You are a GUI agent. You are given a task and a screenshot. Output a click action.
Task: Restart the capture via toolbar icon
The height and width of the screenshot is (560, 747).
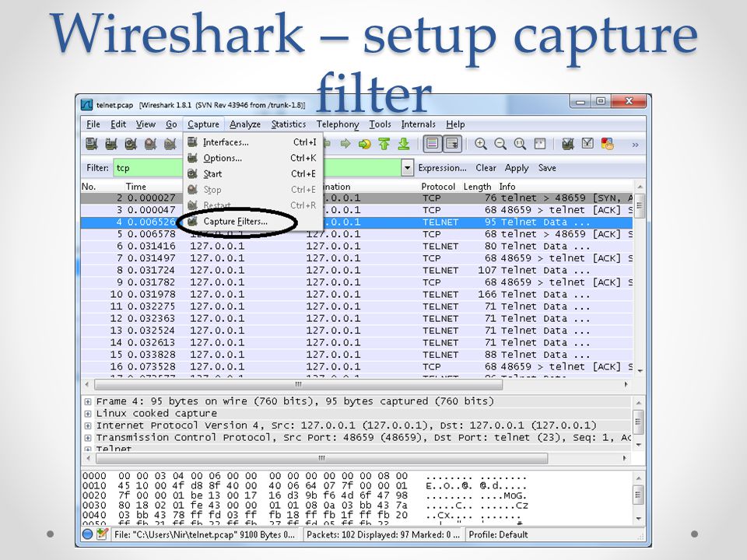170,143
